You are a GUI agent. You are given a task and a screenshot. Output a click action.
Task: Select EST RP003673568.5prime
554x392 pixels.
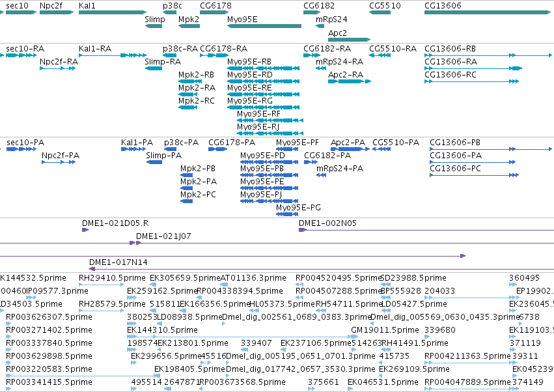pyautogui.click(x=242, y=382)
